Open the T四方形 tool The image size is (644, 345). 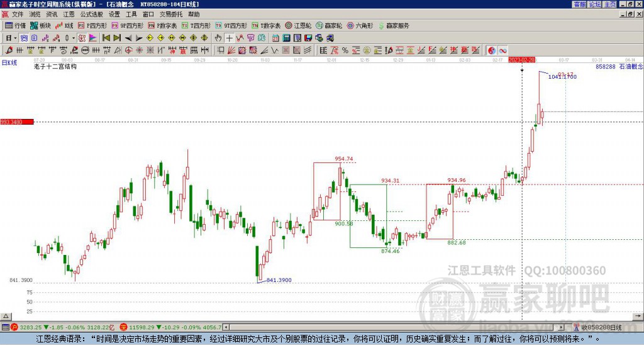click(x=196, y=25)
